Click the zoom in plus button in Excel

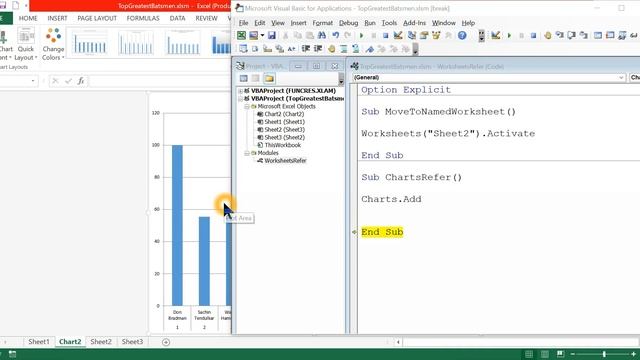coord(633,354)
